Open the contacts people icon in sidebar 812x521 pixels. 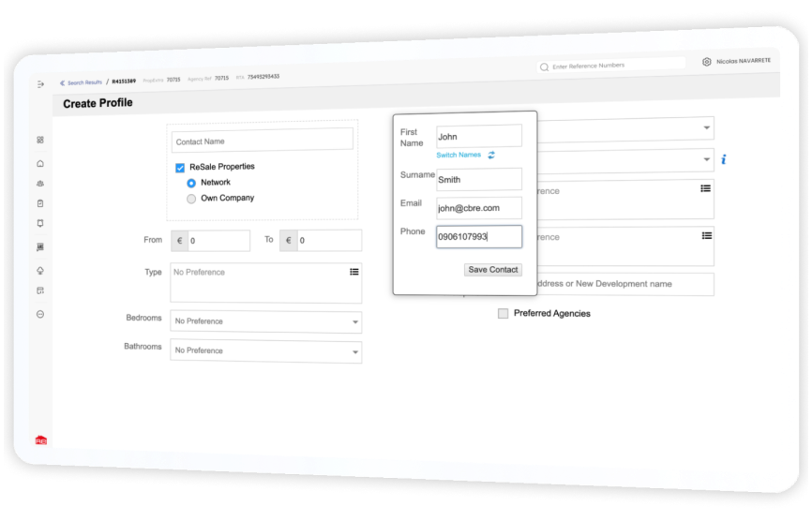coord(40,183)
